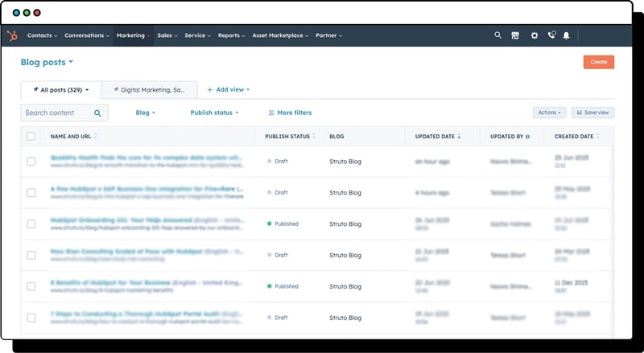Click the HubSpot sprocket logo
Image resolution: width=644 pixels, height=353 pixels.
12,35
